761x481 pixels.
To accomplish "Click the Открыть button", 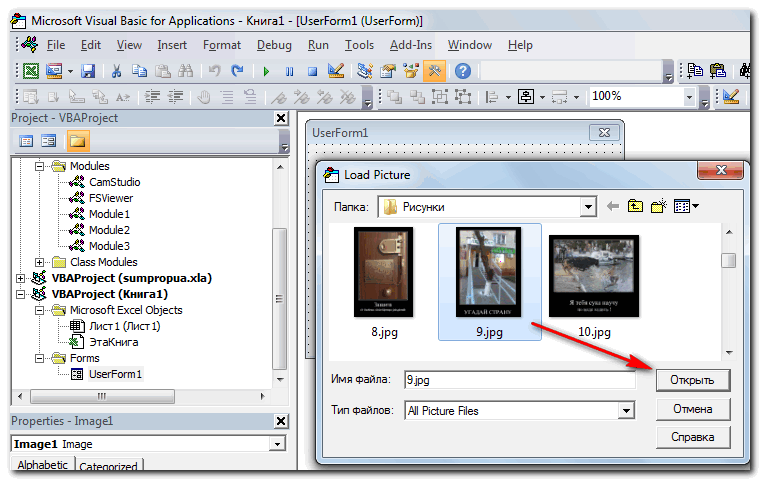I will tap(693, 380).
